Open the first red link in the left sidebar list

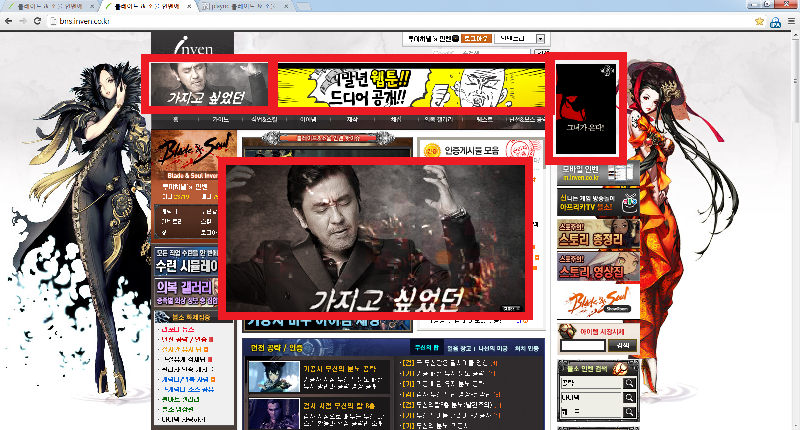(178, 330)
